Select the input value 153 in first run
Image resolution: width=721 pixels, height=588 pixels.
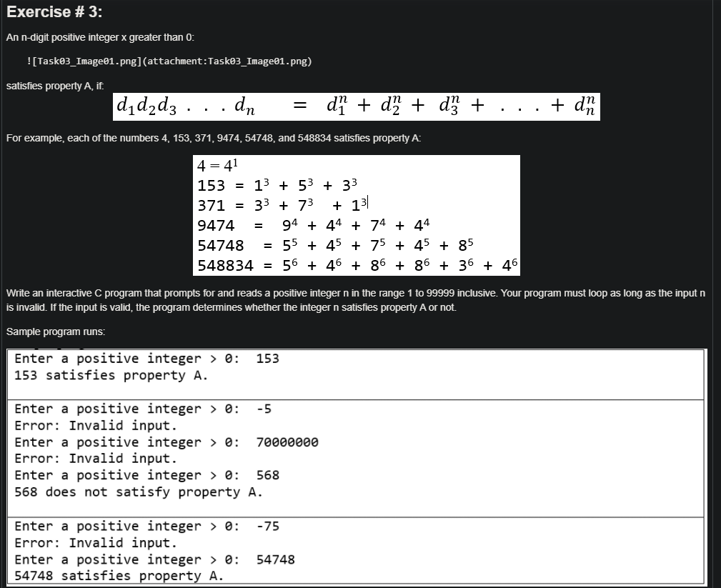(267, 358)
